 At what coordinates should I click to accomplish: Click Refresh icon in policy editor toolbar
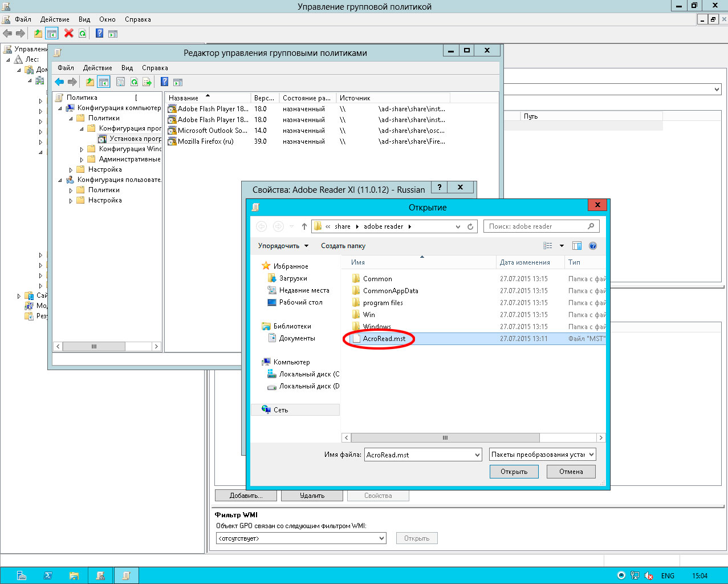click(x=134, y=82)
